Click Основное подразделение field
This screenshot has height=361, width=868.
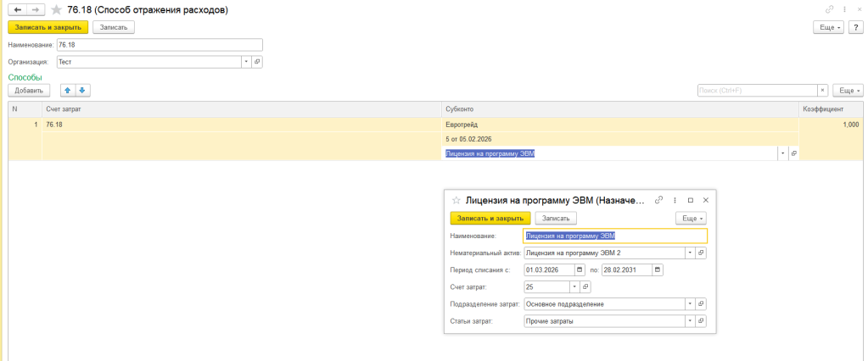(x=604, y=304)
